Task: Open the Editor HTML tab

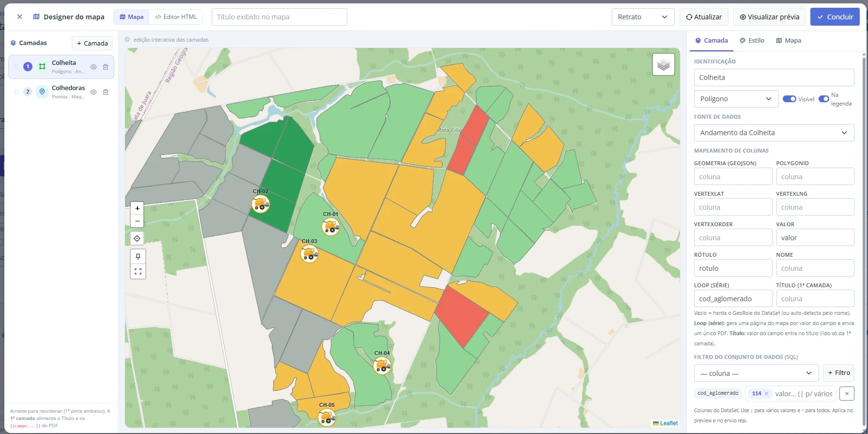Action: (x=176, y=16)
